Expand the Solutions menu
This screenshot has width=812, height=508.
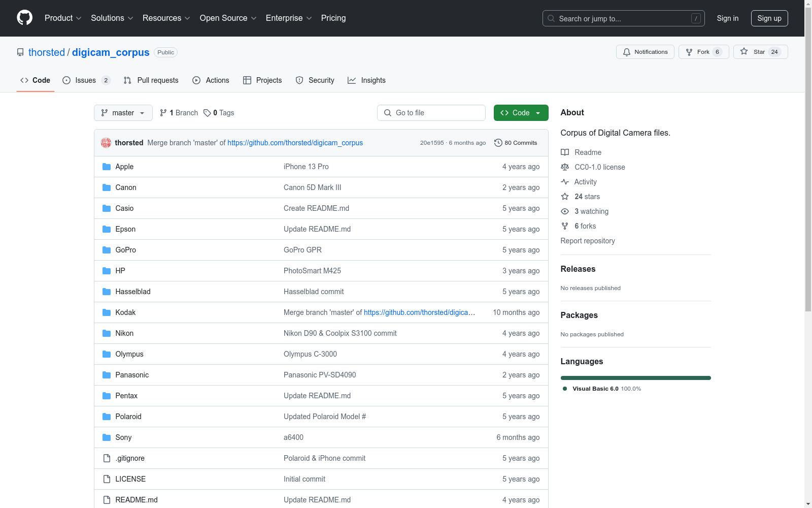(x=112, y=18)
